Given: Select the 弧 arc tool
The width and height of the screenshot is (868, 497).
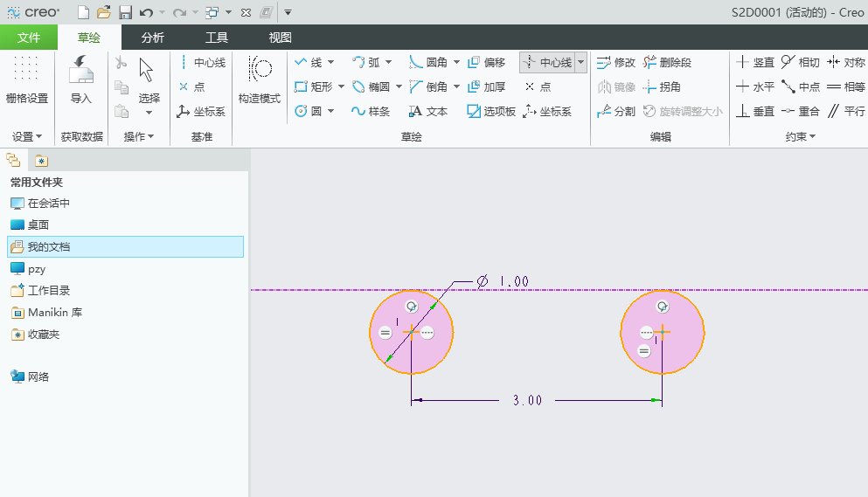Looking at the screenshot, I should click(x=366, y=63).
